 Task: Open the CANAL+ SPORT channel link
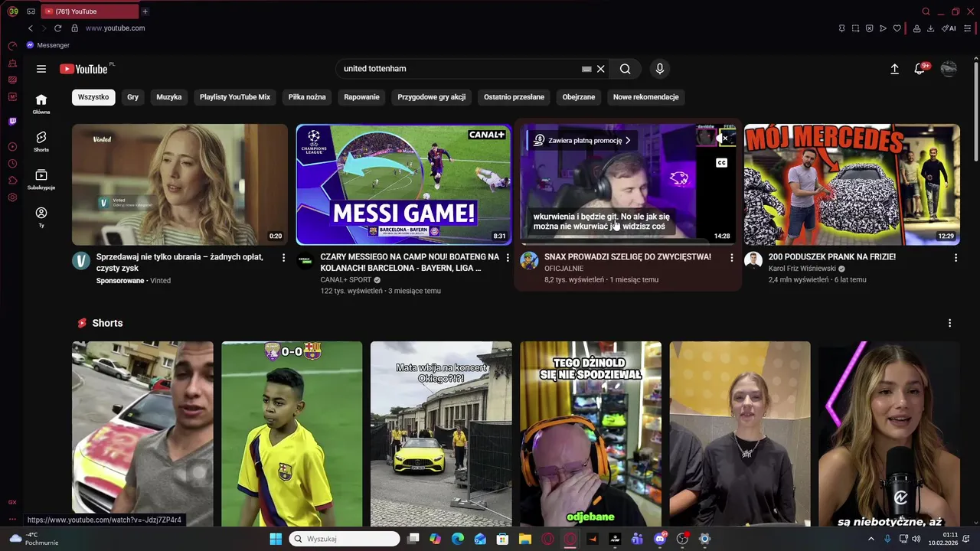346,280
